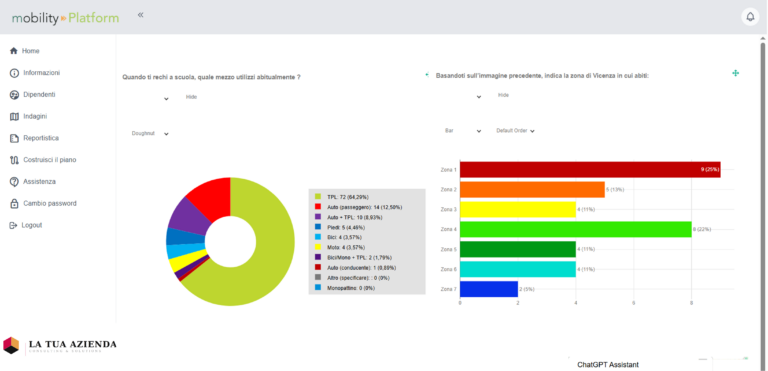The height and width of the screenshot is (371, 768).
Task: Click Hide on the Vicenza zone chart
Action: coord(503,95)
